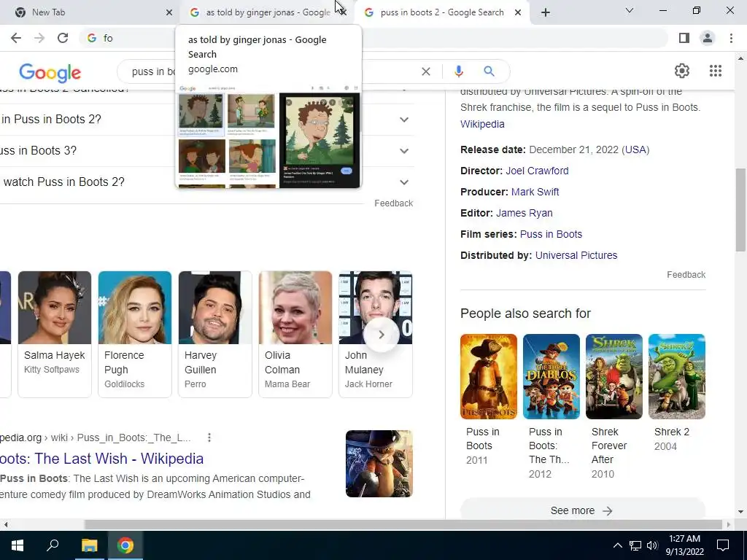Reload the page with the refresh icon

click(63, 38)
